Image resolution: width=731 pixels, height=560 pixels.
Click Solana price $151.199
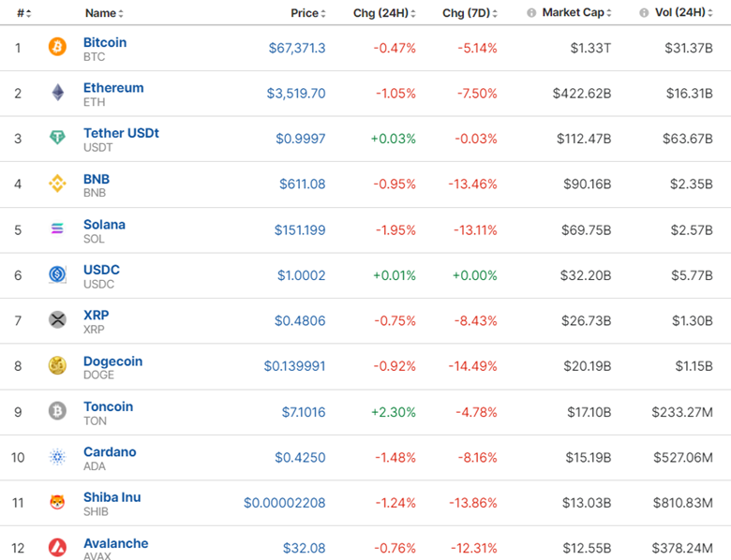(x=300, y=230)
